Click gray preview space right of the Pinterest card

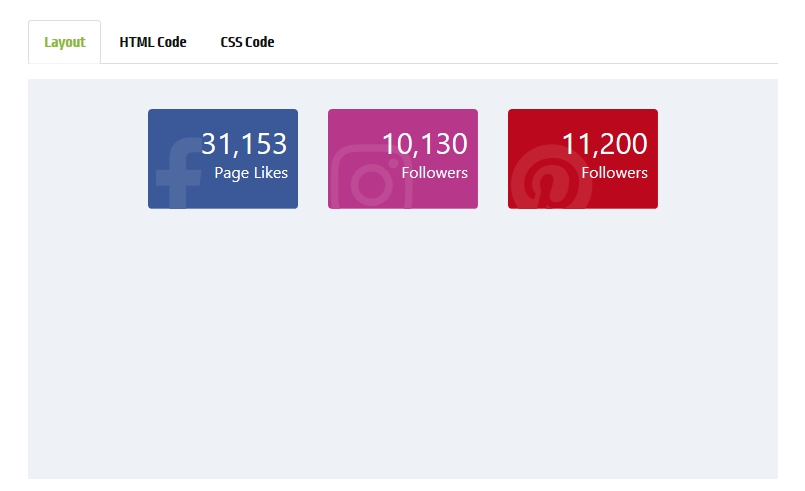[x=715, y=159]
